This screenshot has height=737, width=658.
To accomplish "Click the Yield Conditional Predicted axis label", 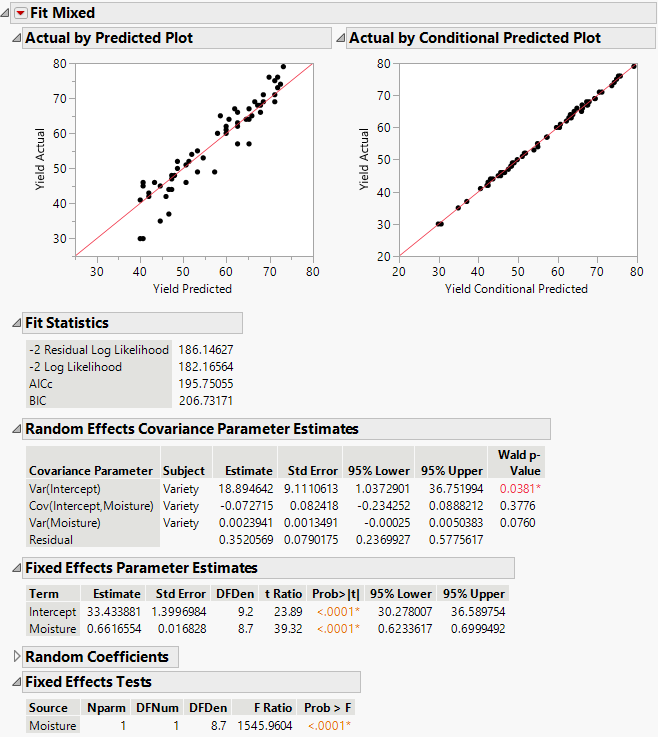I will click(516, 289).
